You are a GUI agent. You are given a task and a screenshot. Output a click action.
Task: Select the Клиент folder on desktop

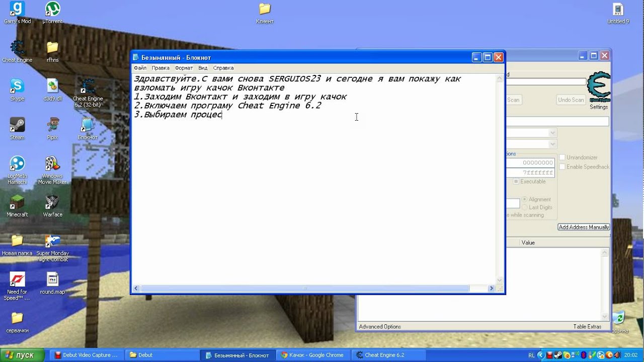pyautogui.click(x=265, y=13)
